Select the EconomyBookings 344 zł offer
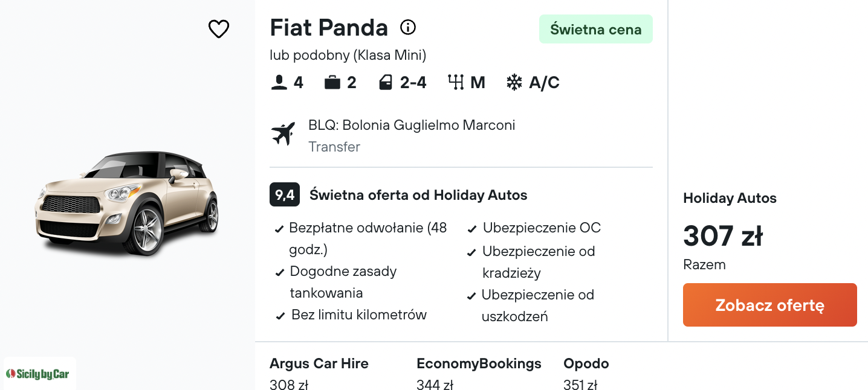868x390 pixels. tap(479, 373)
